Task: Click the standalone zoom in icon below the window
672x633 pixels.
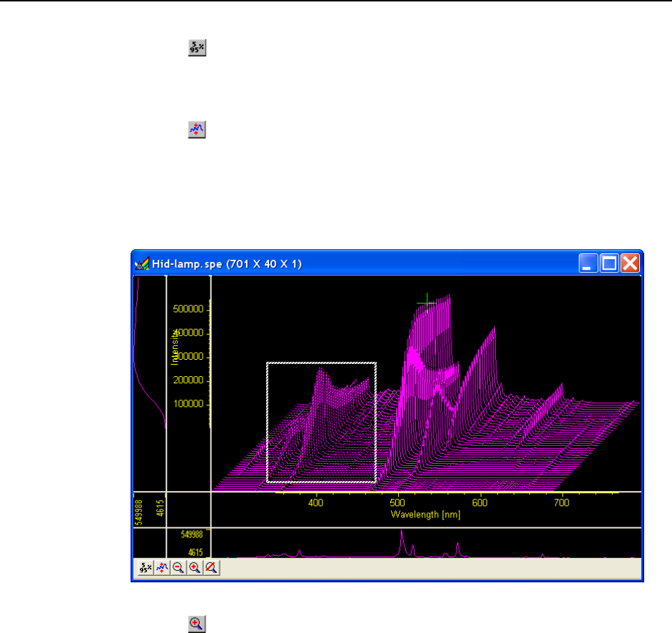Action: [197, 624]
